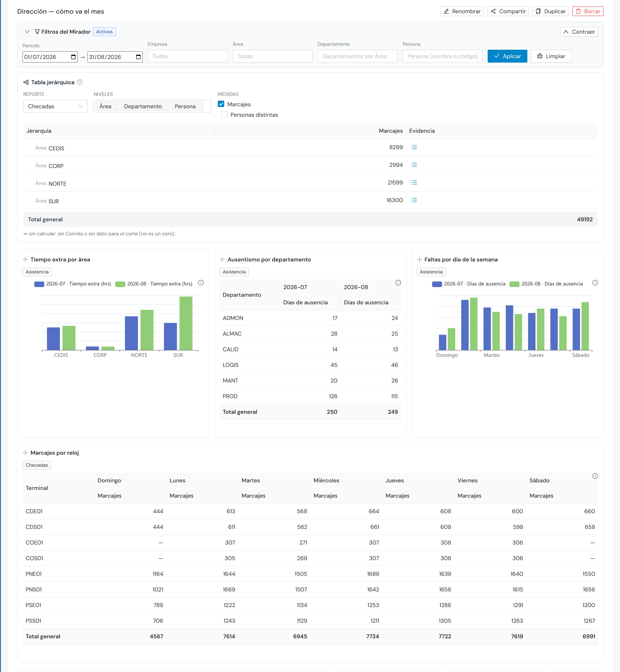Enable the Personas distintas measure
The height and width of the screenshot is (672, 620).
pyautogui.click(x=224, y=115)
